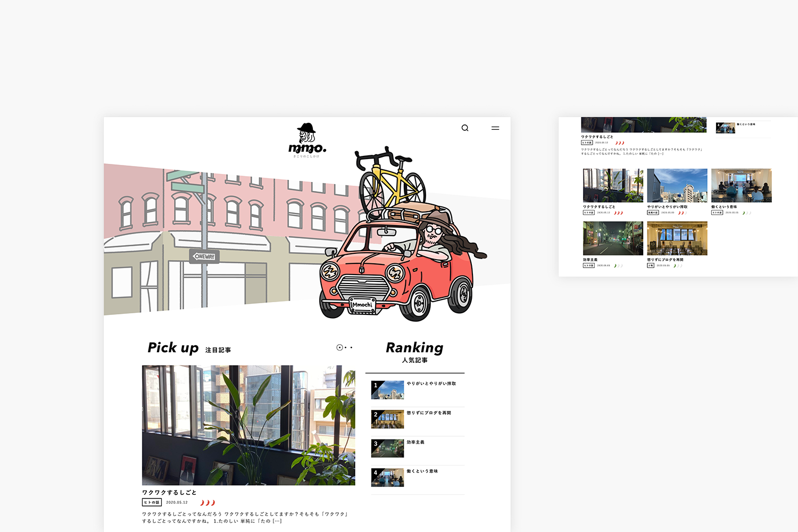
Task: Open ranking item 懲りずにブログを再開
Action: 429,413
